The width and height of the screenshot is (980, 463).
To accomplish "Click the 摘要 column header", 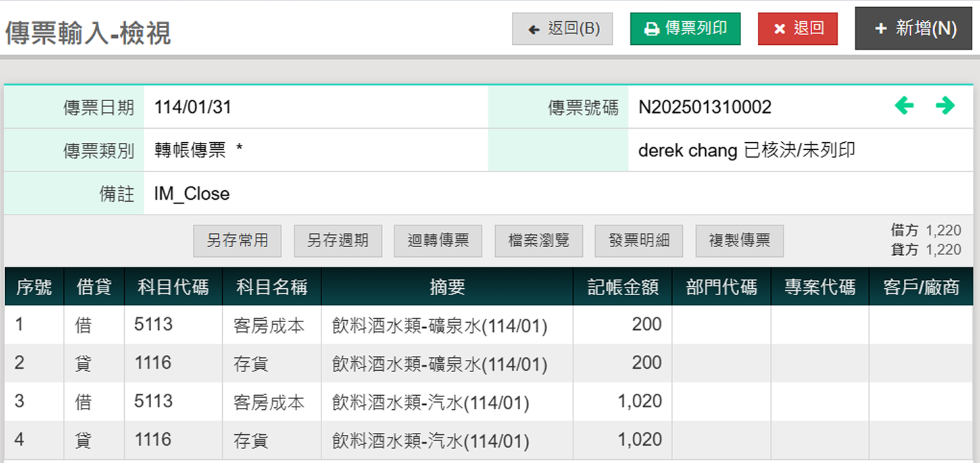I will tap(447, 287).
